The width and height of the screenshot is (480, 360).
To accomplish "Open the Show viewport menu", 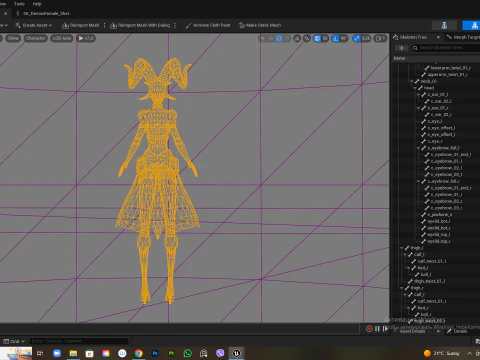I will coord(13,38).
